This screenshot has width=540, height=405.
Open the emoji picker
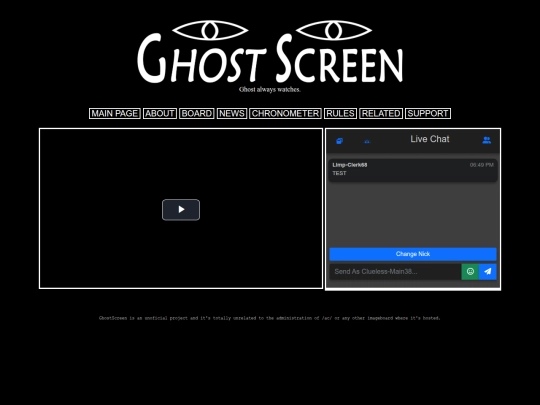click(x=470, y=272)
